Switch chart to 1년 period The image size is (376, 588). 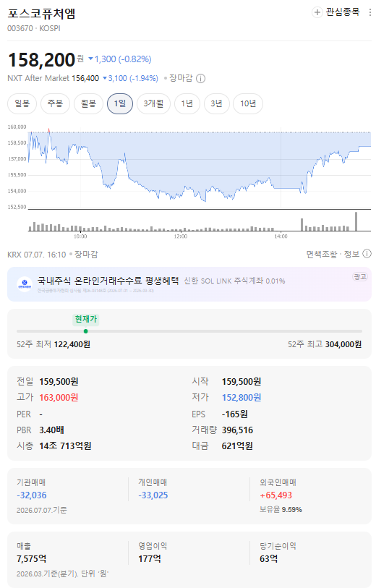[187, 103]
